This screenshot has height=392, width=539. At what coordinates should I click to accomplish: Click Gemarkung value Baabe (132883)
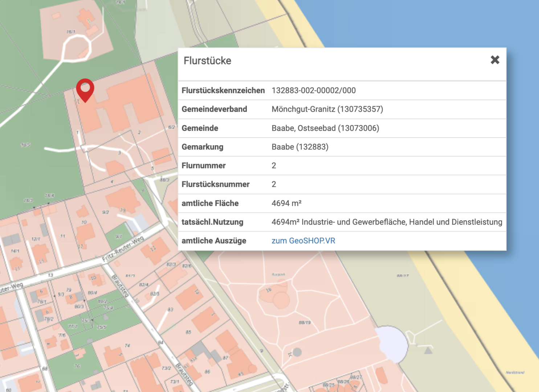click(x=300, y=147)
